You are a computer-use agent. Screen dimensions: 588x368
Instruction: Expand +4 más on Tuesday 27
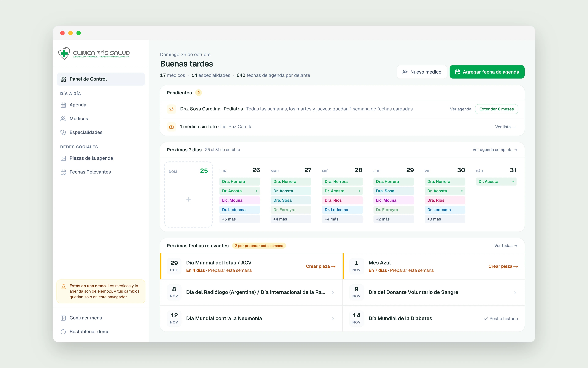tap(291, 219)
